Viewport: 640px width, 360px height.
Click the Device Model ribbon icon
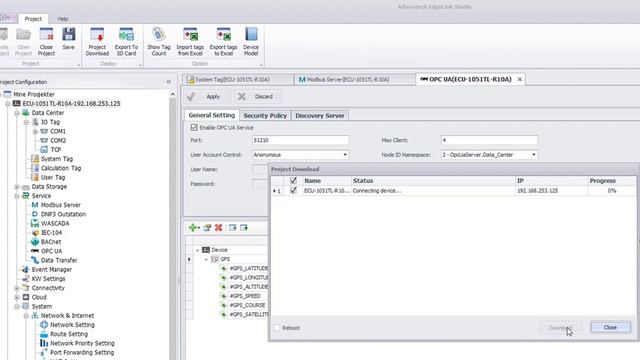tap(251, 42)
